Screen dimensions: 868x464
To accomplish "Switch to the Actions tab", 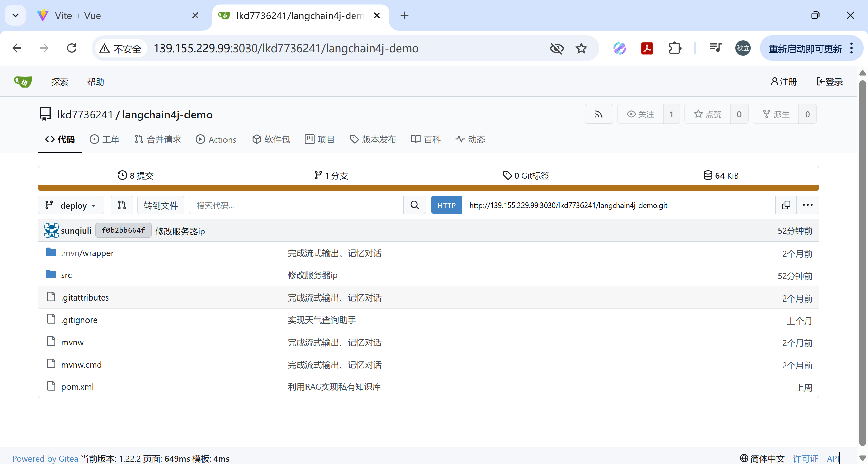I will (216, 139).
